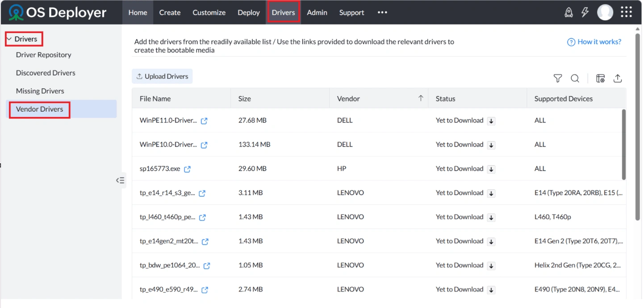Open the user profile avatar

(x=605, y=12)
